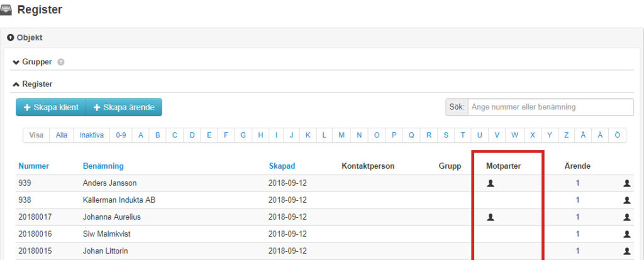644x260 pixels.
Task: Sort the table by the Skapad column
Action: 282,166
